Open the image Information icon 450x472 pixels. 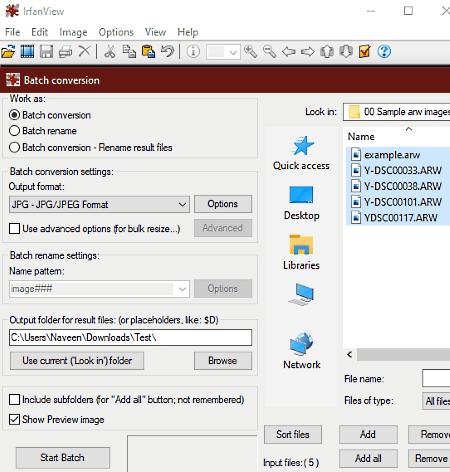(193, 52)
